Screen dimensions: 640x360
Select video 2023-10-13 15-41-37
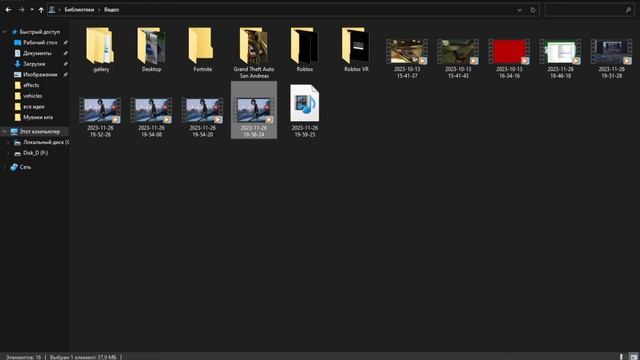tap(407, 58)
